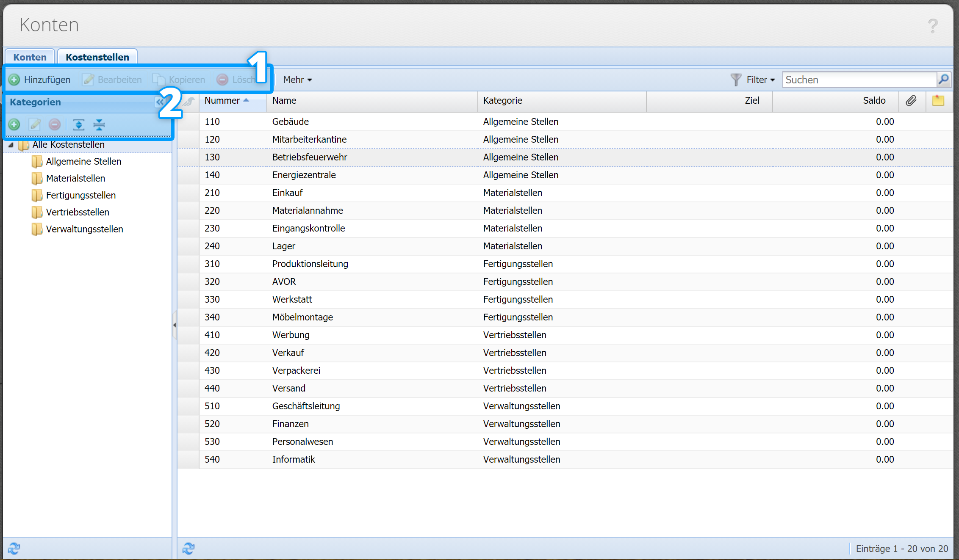Switch to the Konten tab

click(x=30, y=57)
